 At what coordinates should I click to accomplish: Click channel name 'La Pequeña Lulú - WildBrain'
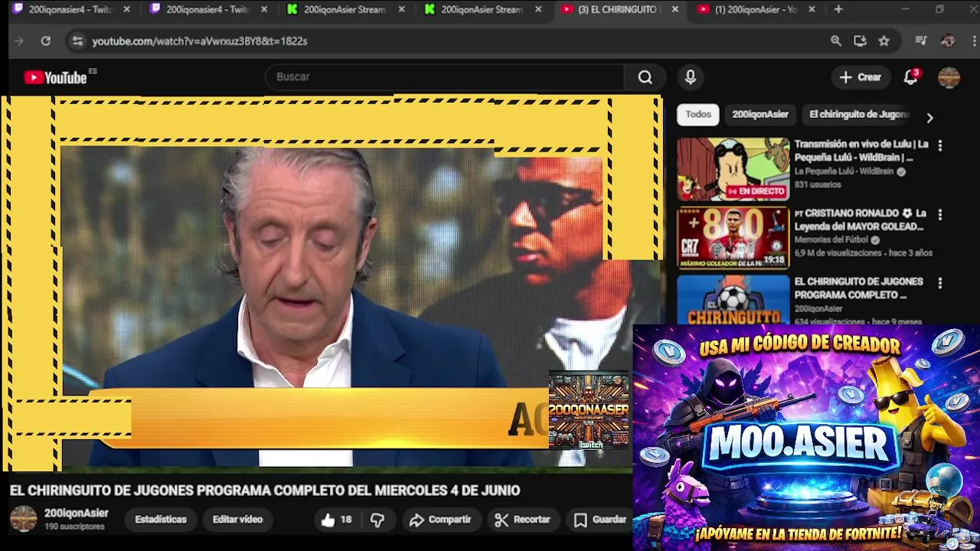coord(844,171)
